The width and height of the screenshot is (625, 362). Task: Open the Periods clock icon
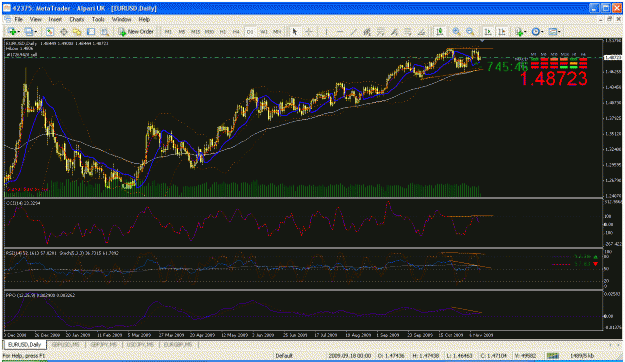[x=535, y=31]
